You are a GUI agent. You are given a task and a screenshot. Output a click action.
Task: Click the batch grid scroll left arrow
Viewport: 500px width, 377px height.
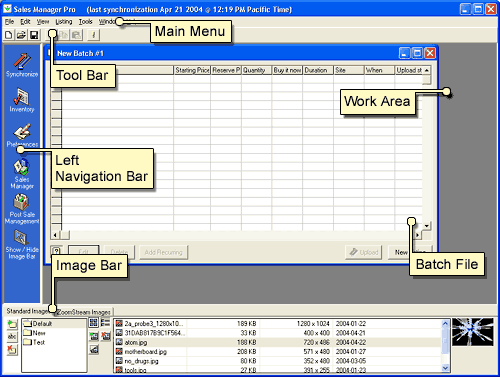55,235
